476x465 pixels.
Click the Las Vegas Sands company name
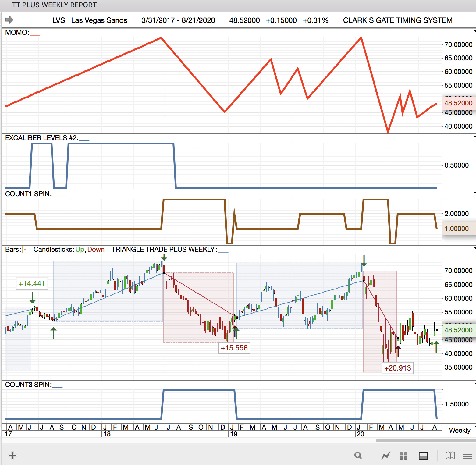99,20
